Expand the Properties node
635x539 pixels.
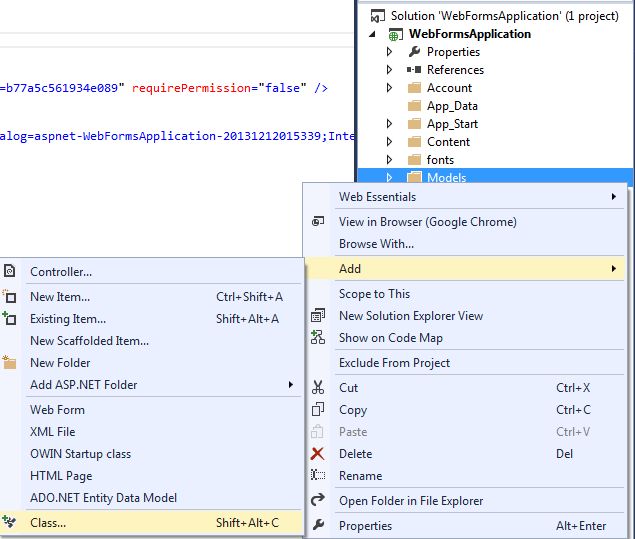[x=389, y=51]
